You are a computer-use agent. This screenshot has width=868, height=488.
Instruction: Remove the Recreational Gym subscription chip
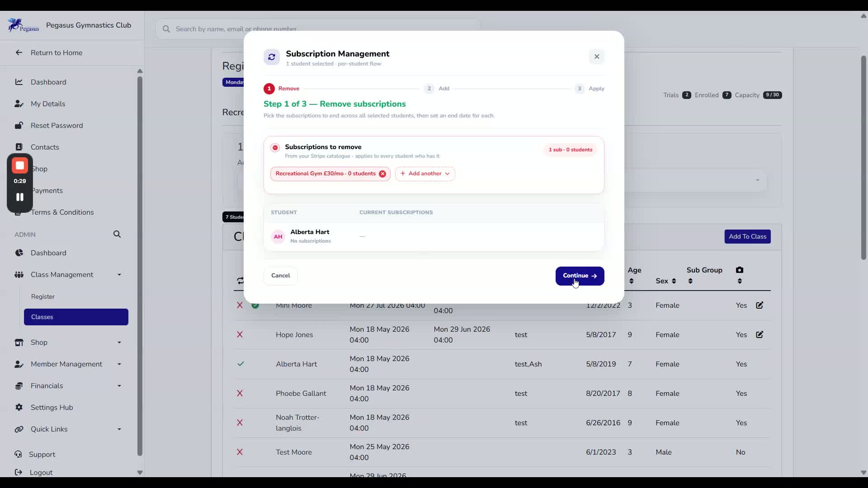(x=382, y=174)
